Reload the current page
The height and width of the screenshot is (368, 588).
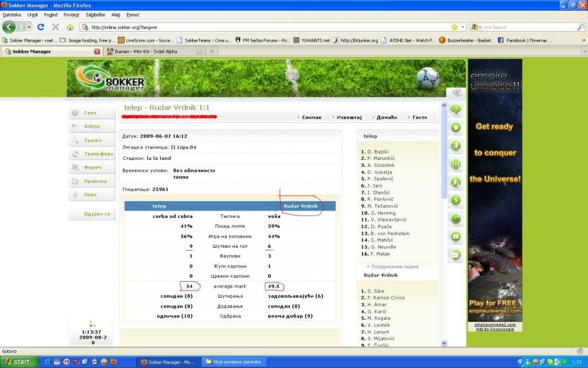pyautogui.click(x=41, y=27)
